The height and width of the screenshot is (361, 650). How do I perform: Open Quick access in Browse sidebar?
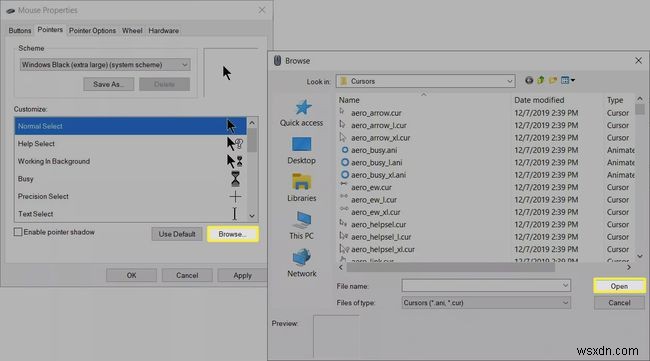[301, 113]
